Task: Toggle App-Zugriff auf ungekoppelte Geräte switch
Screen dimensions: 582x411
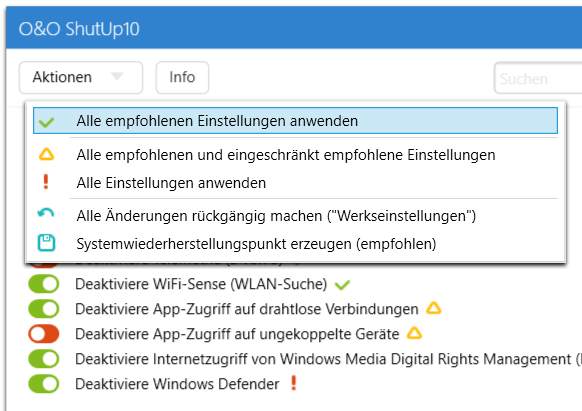Action: coord(44,334)
